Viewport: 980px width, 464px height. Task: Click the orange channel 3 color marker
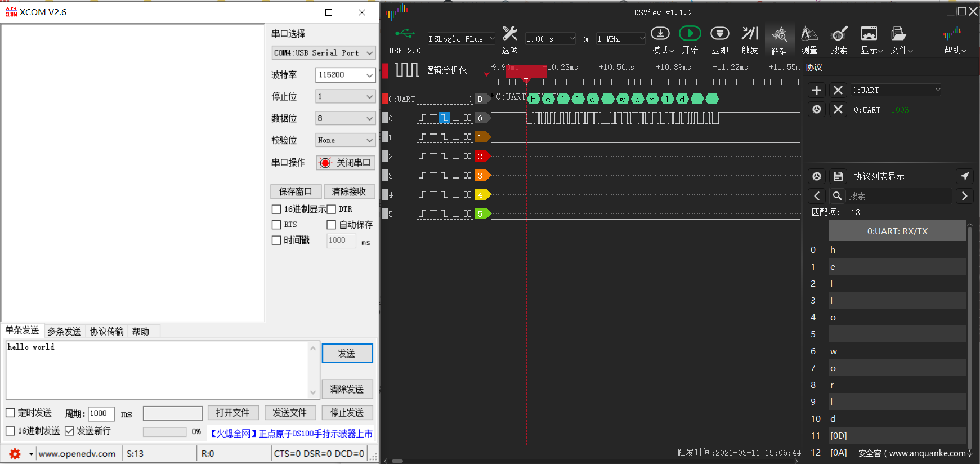[x=481, y=176]
